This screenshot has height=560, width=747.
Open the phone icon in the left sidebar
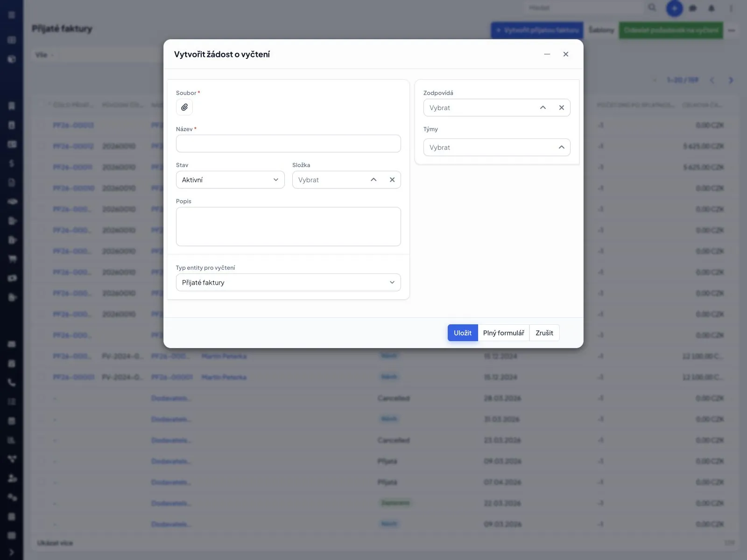(12, 383)
